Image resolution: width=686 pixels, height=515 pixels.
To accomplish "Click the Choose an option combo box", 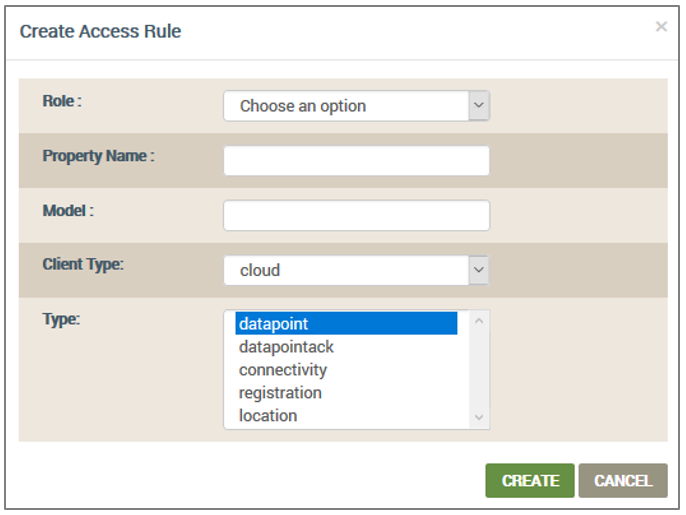I will coord(357,105).
